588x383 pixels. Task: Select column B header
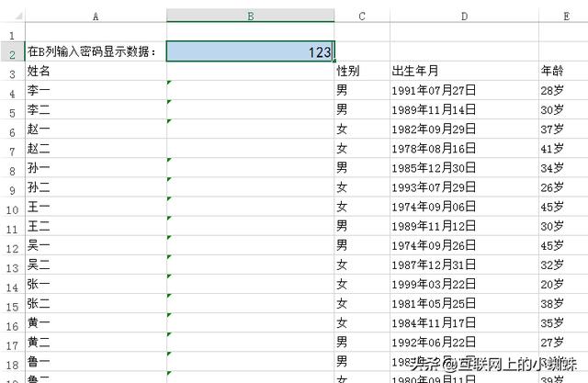coord(250,17)
